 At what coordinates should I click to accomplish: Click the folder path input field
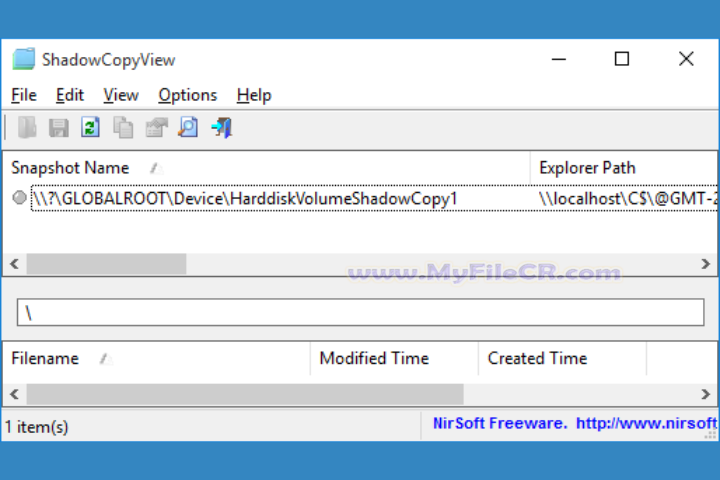pos(360,312)
